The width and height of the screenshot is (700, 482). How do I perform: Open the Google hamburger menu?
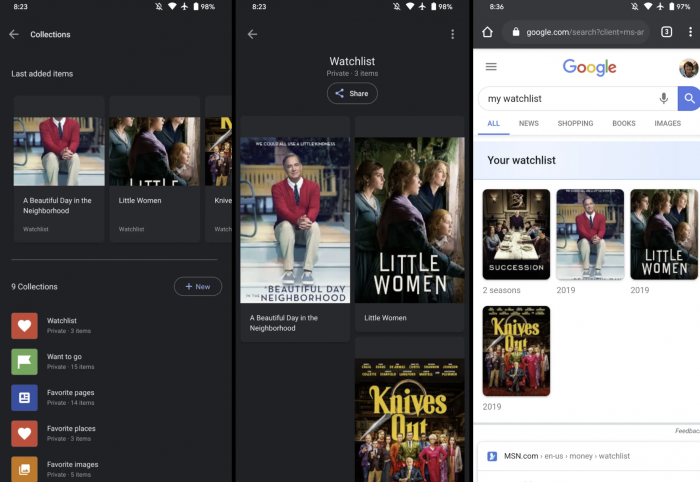(x=491, y=67)
